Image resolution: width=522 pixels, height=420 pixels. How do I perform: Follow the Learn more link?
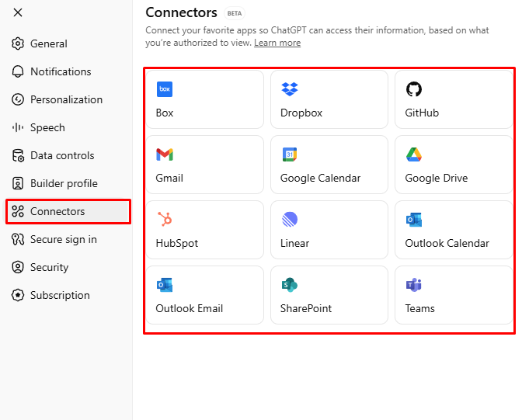pyautogui.click(x=277, y=43)
